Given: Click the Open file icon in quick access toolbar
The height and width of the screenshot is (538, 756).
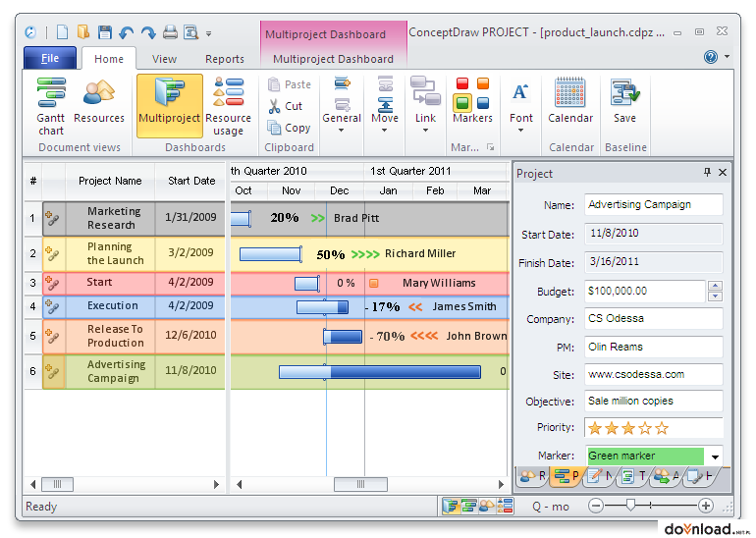Looking at the screenshot, I should tap(83, 32).
